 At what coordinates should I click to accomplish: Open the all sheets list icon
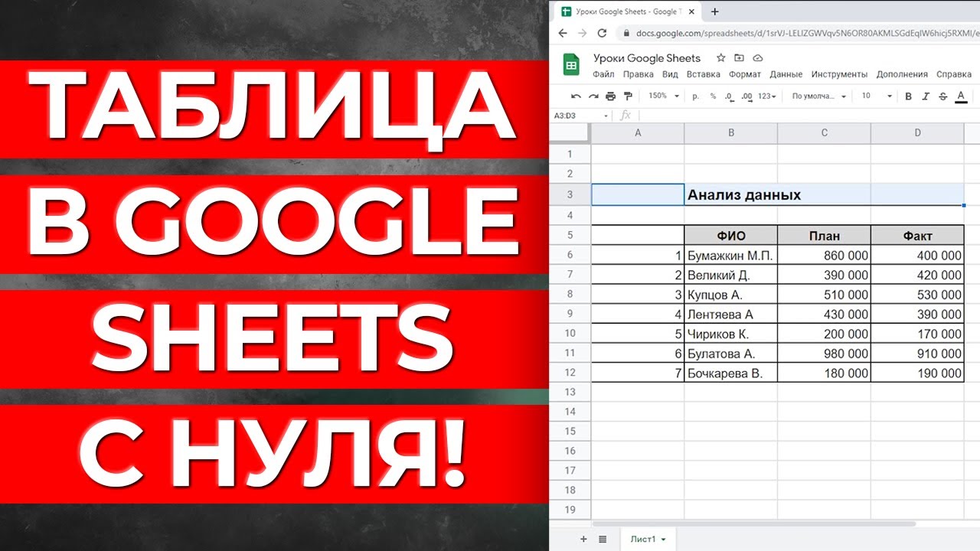pos(603,539)
